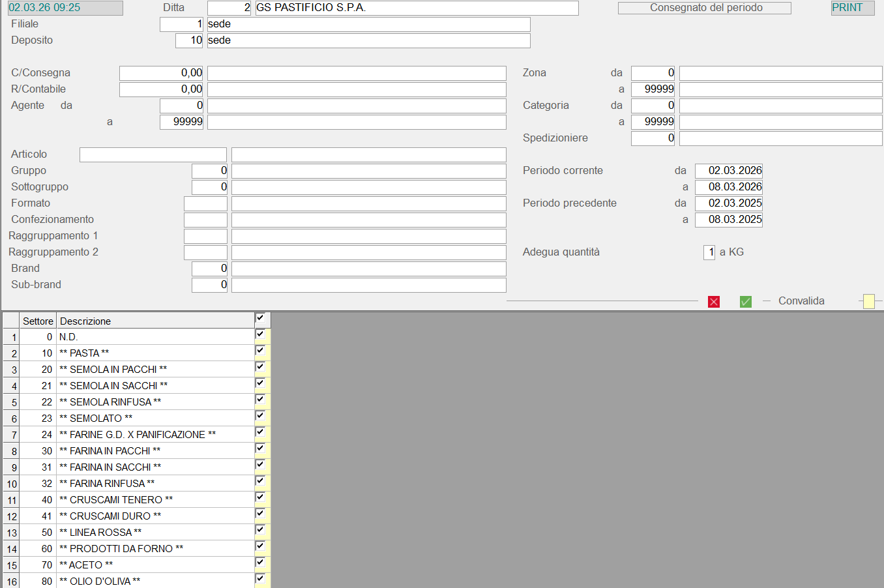Viewport: 884px width, 588px height.
Task: Select the Descrizione column header
Action: coord(155,321)
